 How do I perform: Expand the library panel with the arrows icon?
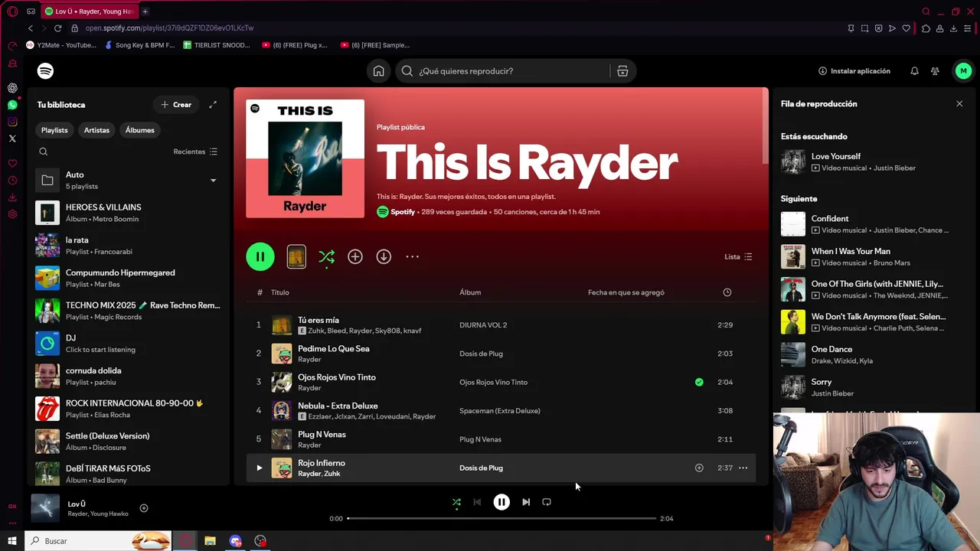(x=213, y=105)
